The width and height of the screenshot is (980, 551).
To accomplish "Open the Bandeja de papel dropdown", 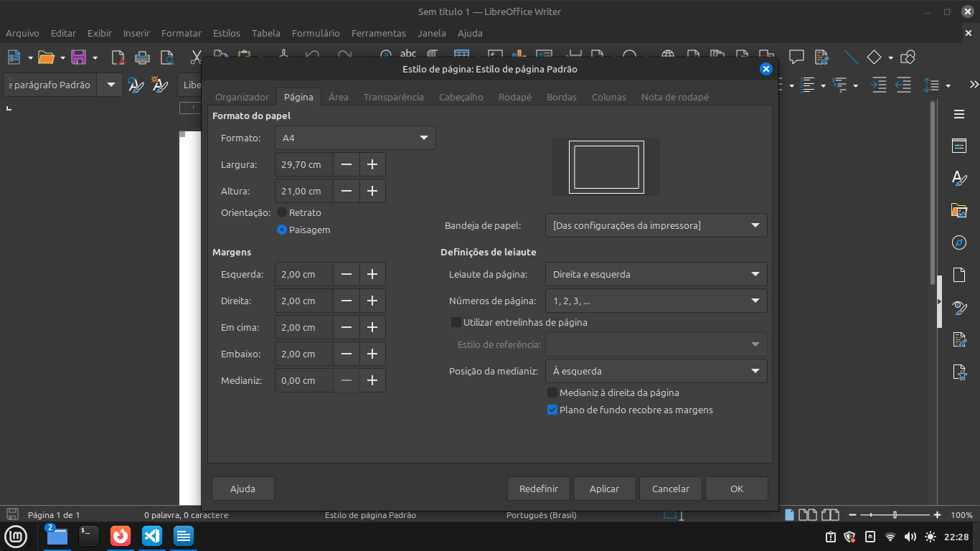I will (656, 225).
